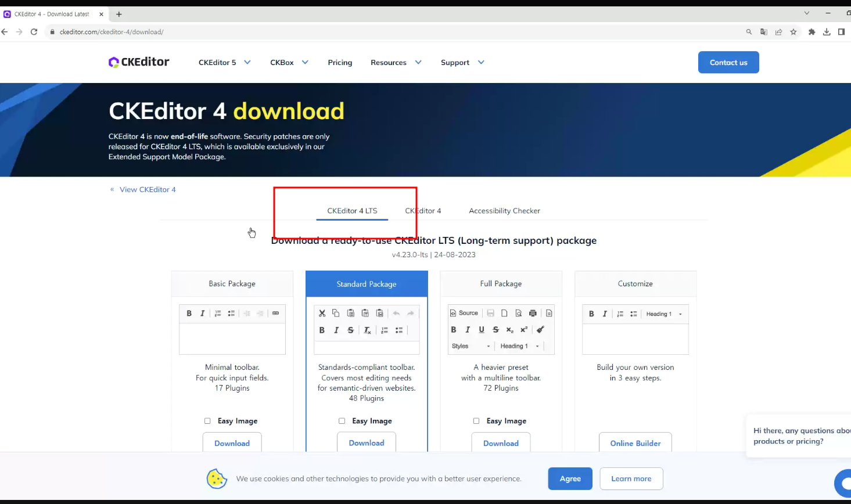Open the Pricing page
Image resolution: width=851 pixels, height=504 pixels.
point(340,62)
